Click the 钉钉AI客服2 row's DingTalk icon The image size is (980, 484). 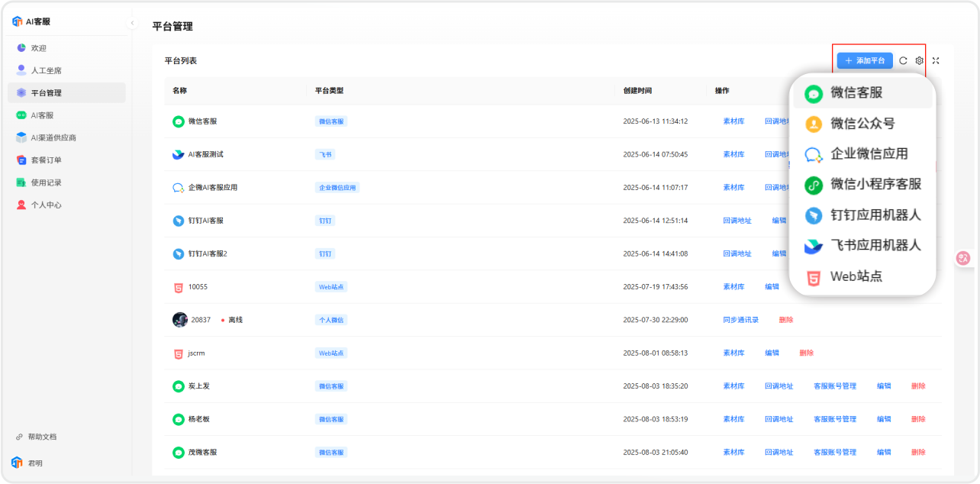(179, 253)
